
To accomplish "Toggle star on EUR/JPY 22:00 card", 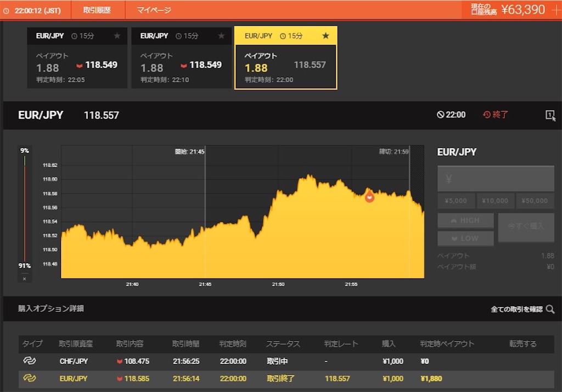I will (325, 36).
